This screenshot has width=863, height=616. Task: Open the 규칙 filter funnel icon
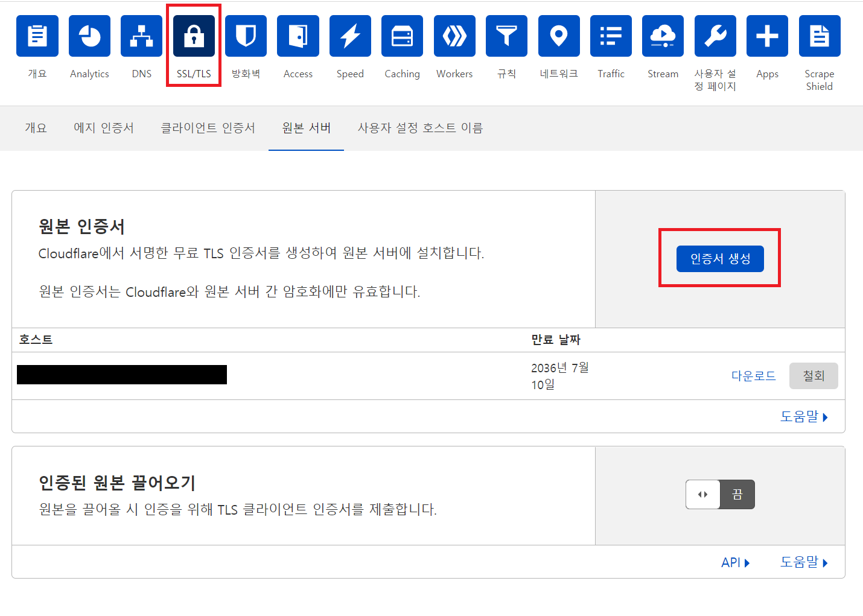pyautogui.click(x=507, y=36)
